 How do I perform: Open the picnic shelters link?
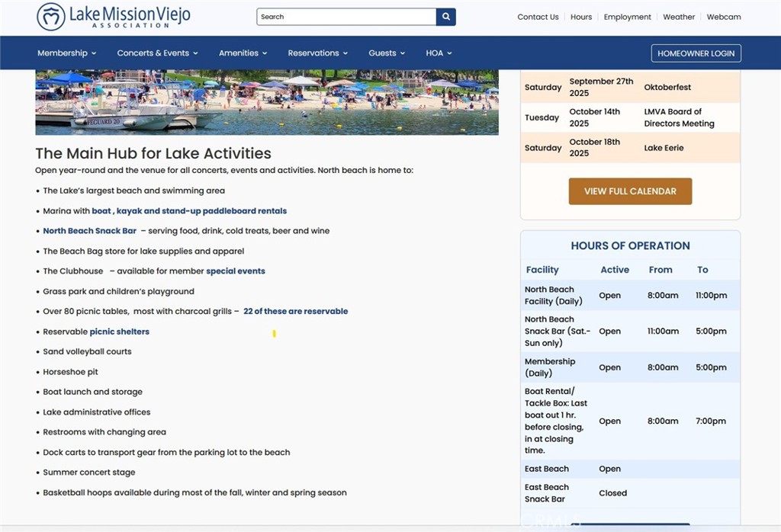[120, 332]
